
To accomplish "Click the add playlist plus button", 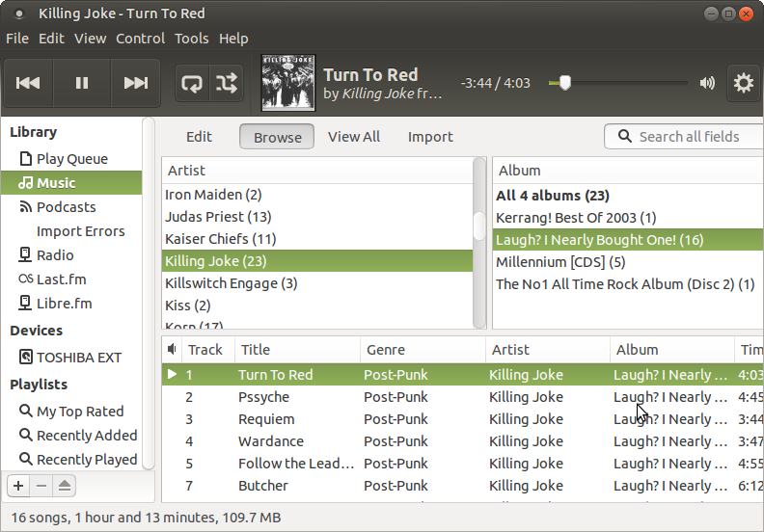I will 18,486.
